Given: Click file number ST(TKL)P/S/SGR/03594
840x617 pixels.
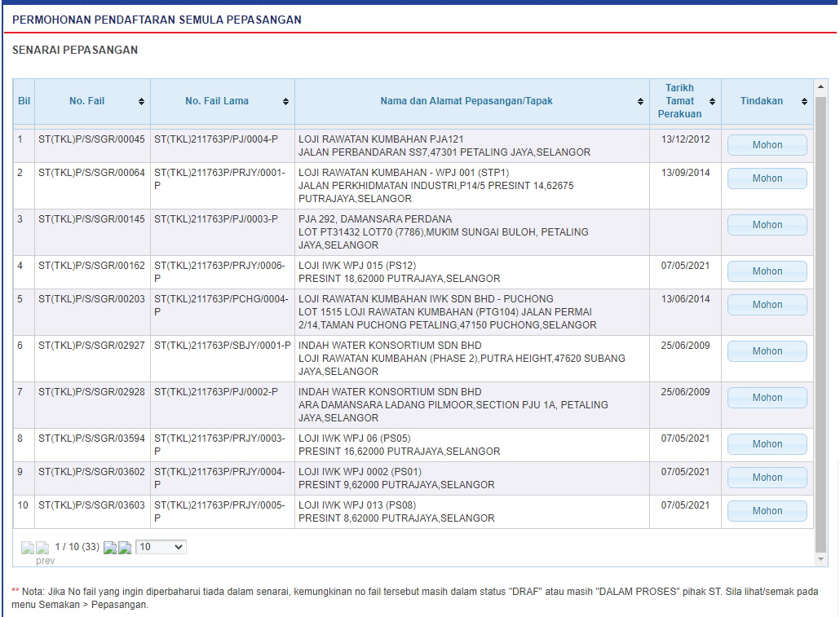Looking at the screenshot, I should [x=91, y=439].
